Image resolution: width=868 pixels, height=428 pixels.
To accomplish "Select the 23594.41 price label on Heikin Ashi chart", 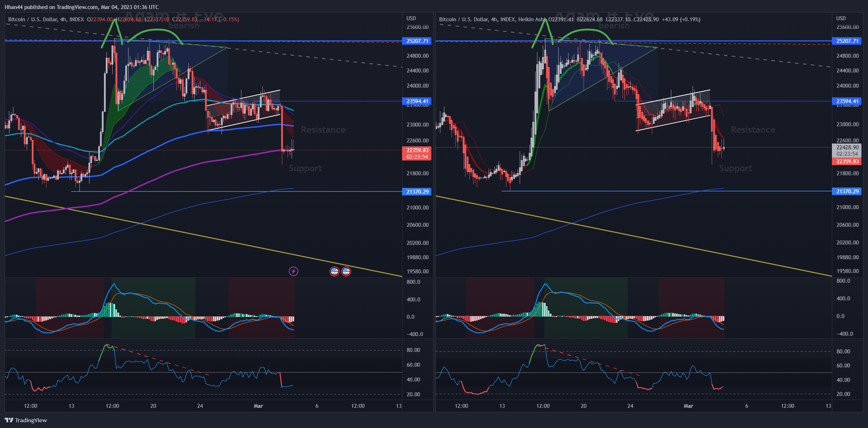I will click(x=847, y=101).
